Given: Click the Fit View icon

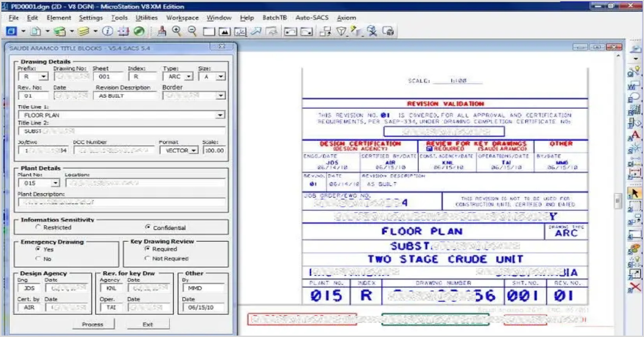Looking at the screenshot, I should [x=224, y=32].
